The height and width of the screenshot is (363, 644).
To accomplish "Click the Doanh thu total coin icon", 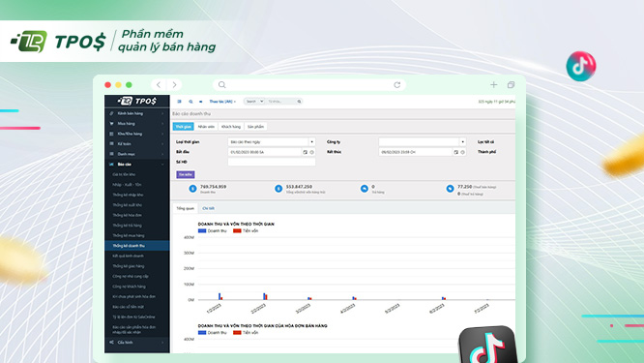I will coord(192,189).
